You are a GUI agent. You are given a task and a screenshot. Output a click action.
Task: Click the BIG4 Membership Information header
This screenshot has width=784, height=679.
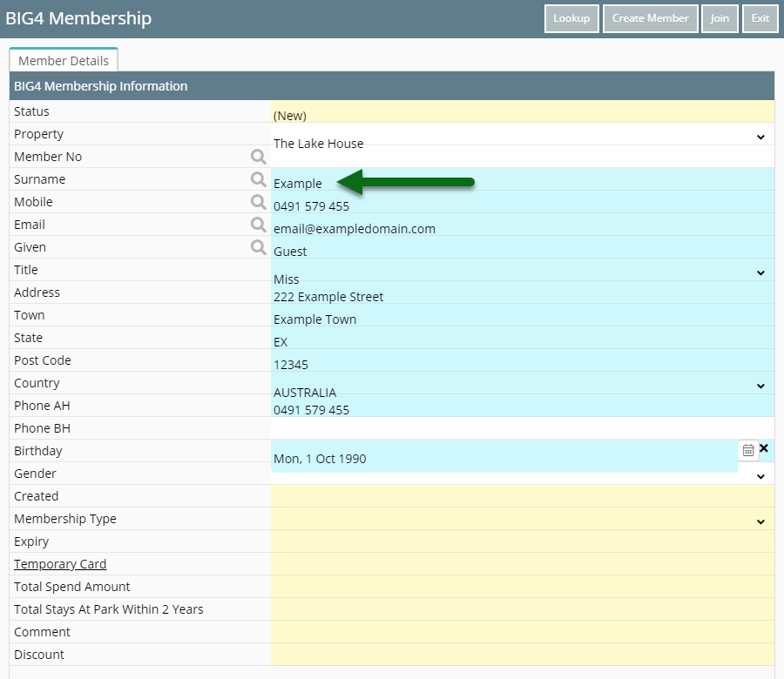(x=392, y=86)
